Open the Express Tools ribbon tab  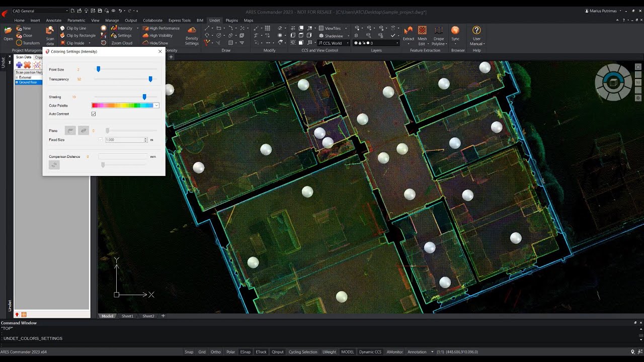(179, 21)
